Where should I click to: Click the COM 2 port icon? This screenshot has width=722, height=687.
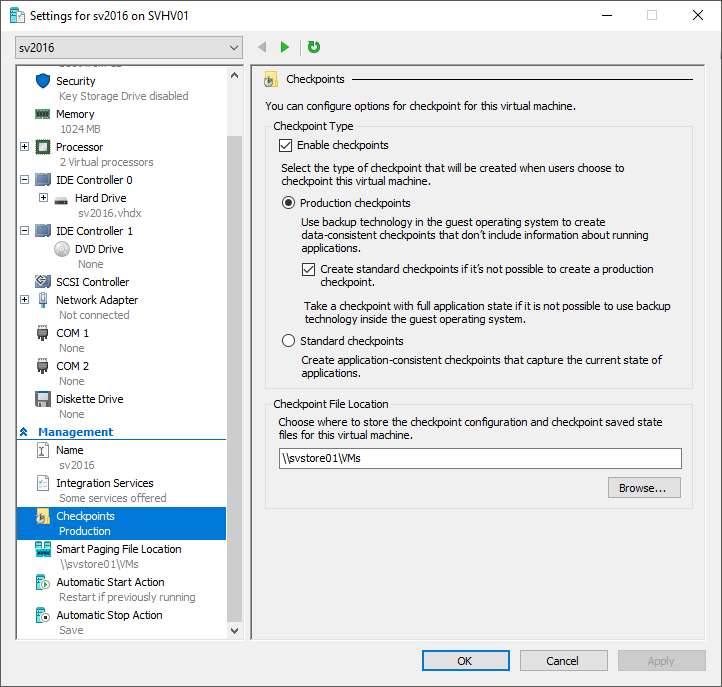coord(42,366)
